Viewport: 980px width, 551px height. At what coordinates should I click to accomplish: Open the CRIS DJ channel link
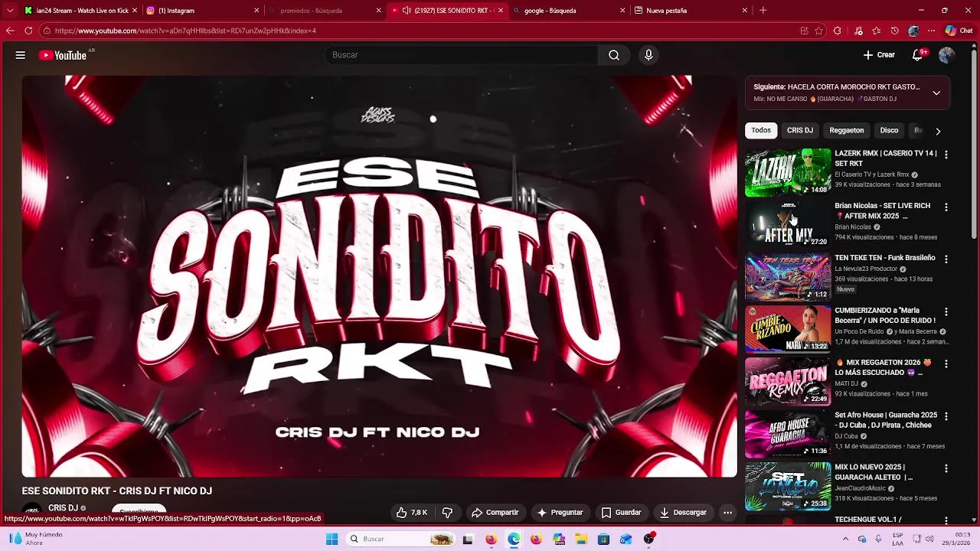point(63,507)
